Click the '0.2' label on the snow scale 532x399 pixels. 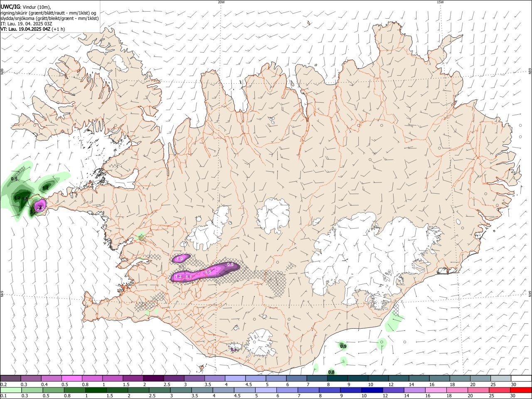[3, 384]
